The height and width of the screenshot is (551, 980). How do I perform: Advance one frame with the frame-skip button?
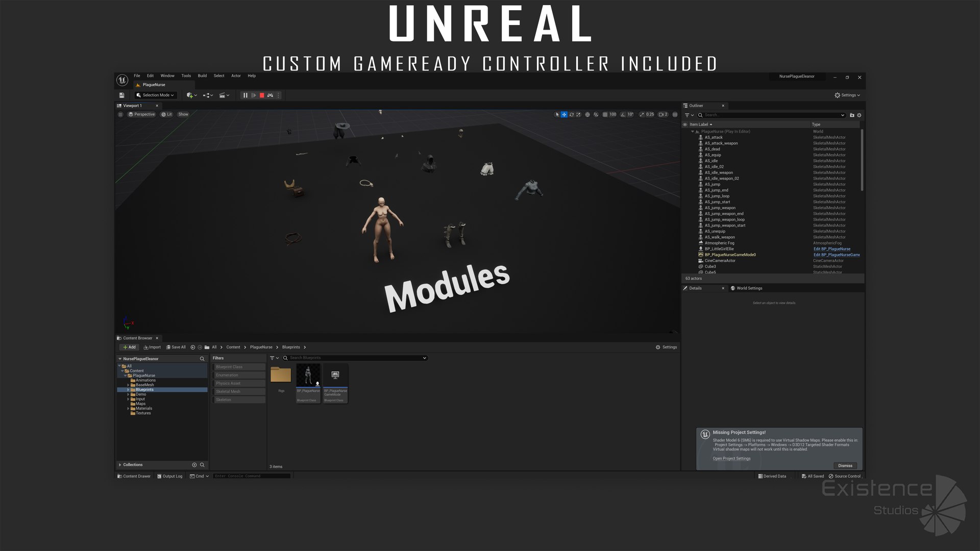tap(254, 95)
